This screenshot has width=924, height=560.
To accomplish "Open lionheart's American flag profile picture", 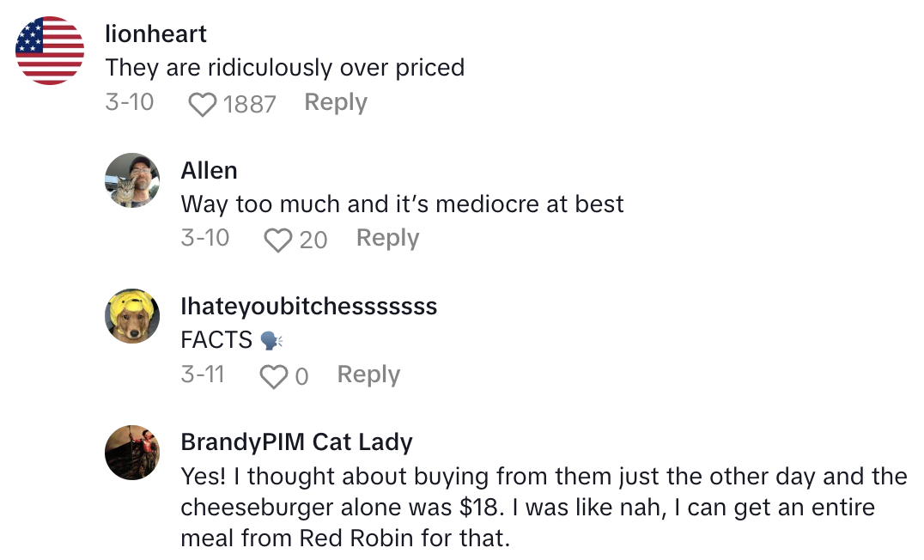I will coord(50,51).
